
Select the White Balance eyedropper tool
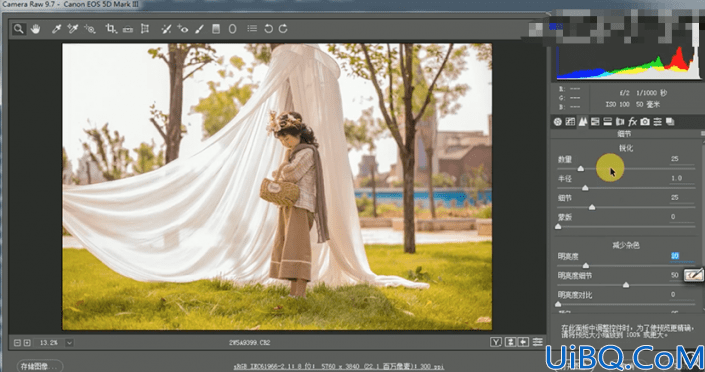pyautogui.click(x=56, y=29)
